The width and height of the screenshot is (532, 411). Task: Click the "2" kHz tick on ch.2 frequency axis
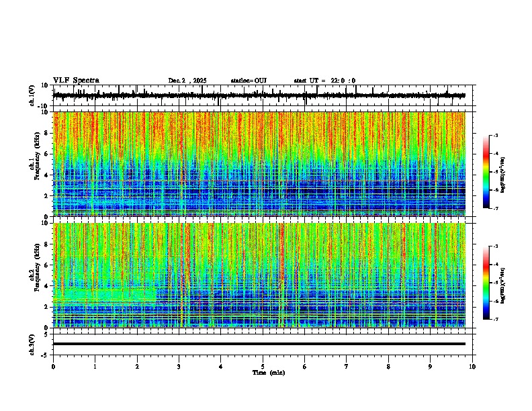46,307
